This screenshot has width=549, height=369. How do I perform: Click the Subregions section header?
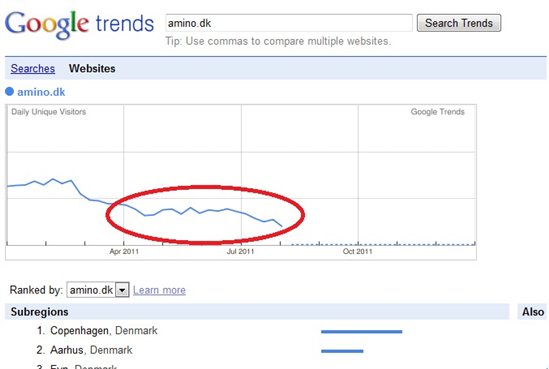coord(40,312)
